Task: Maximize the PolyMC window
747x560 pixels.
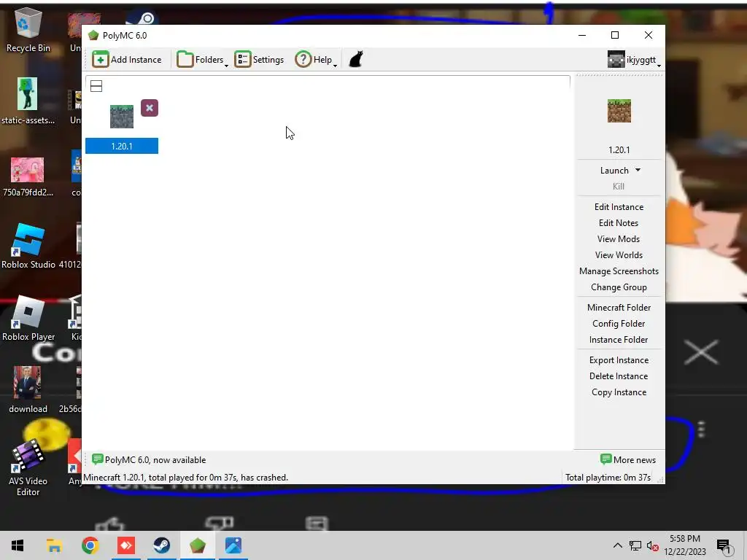Action: pyautogui.click(x=615, y=35)
